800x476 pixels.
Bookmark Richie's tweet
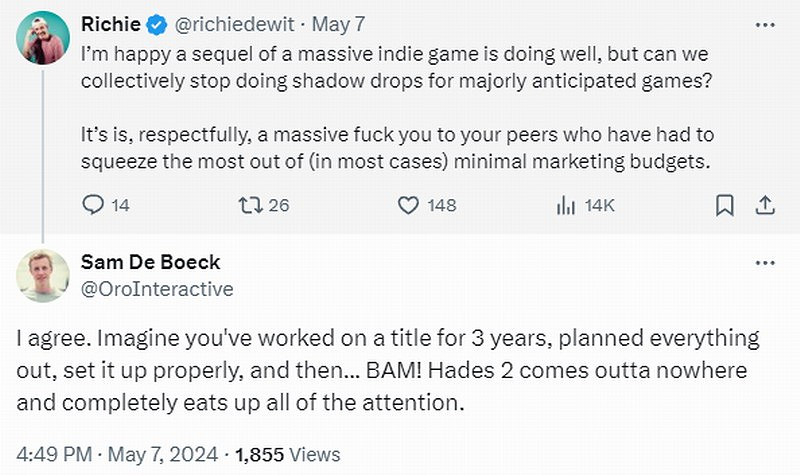click(725, 205)
